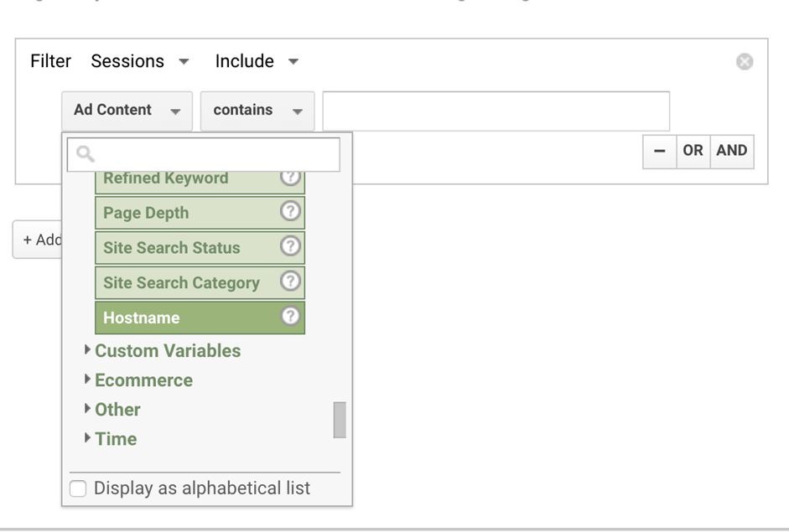Enable Display as alphabetical list

78,488
